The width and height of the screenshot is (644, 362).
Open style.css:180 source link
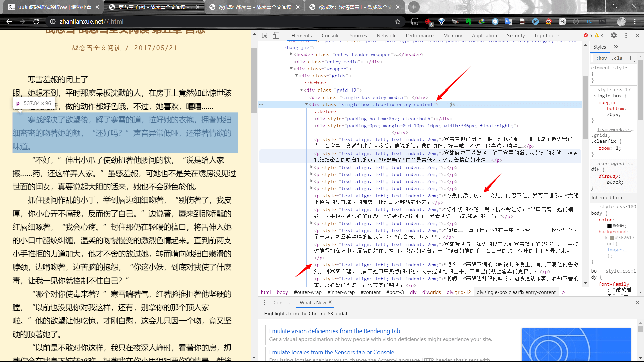[618, 207]
